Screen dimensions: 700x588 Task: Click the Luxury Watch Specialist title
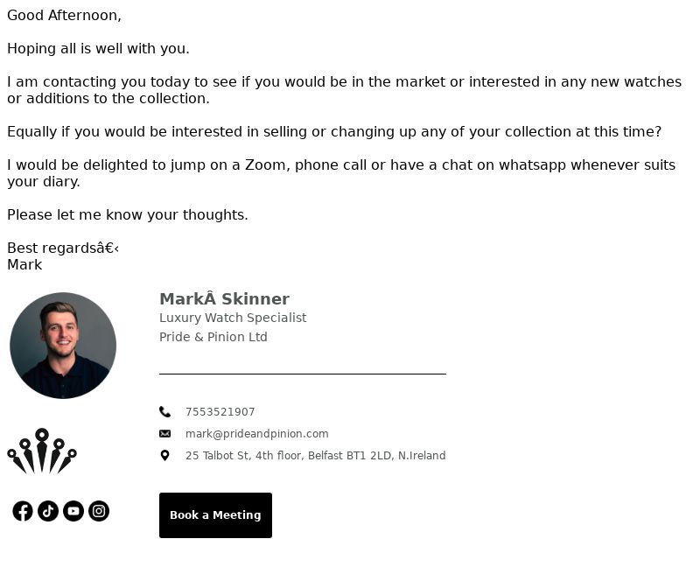click(x=233, y=318)
